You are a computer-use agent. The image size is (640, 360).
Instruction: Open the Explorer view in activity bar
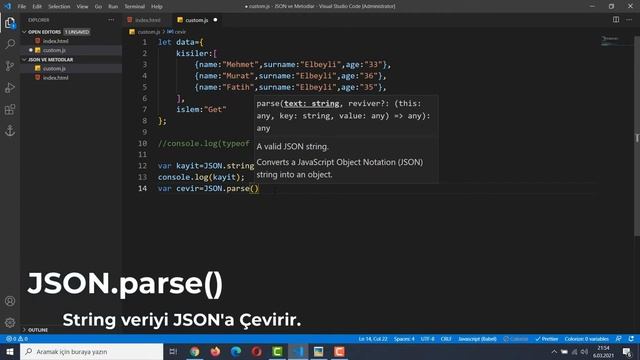[10, 23]
